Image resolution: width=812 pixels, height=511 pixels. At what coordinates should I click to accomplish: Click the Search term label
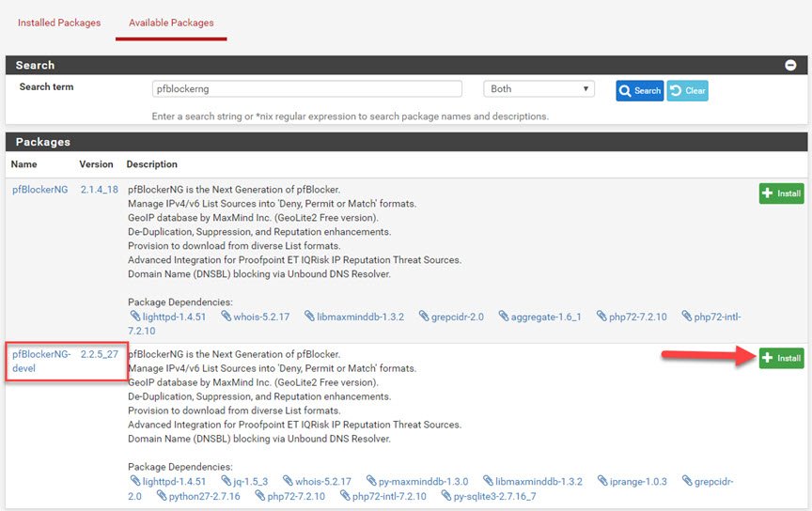point(46,87)
